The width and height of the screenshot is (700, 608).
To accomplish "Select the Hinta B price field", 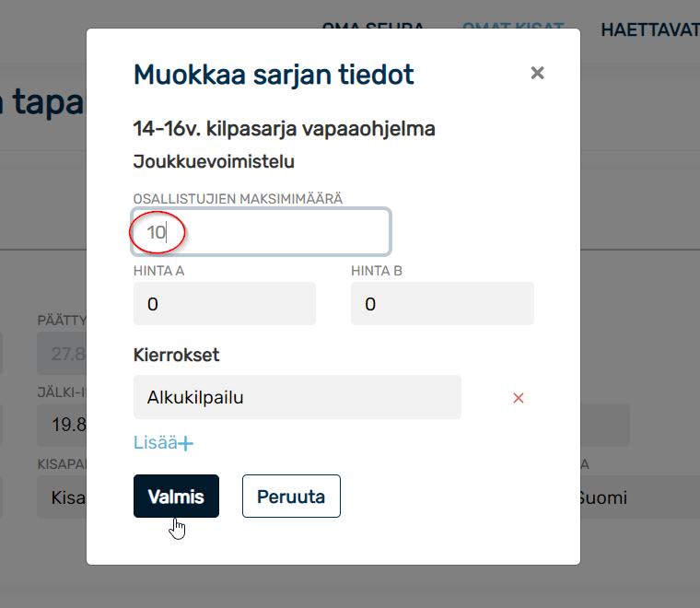I will click(x=442, y=304).
